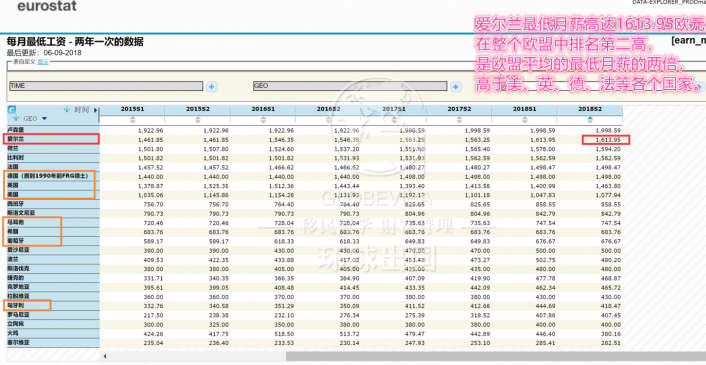This screenshot has height=365, width=706.
Task: Click the 1,525.35 cell under 2015S2
Action: click(216, 185)
